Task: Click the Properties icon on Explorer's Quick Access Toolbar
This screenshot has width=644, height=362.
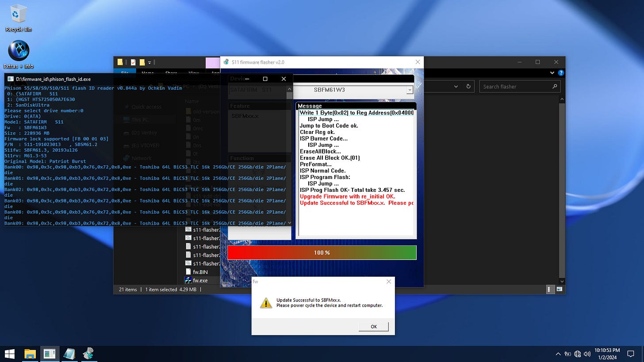Action: [x=133, y=62]
